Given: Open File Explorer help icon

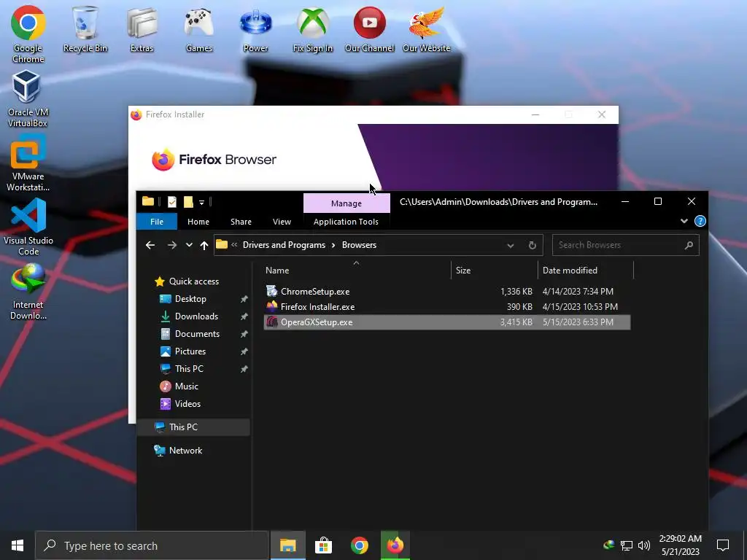Looking at the screenshot, I should click(x=700, y=221).
